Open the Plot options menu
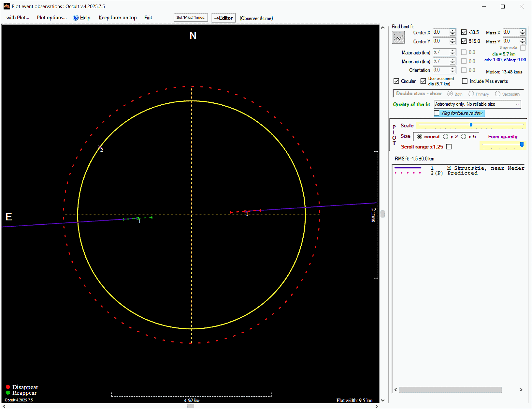The width and height of the screenshot is (532, 409). [52, 18]
